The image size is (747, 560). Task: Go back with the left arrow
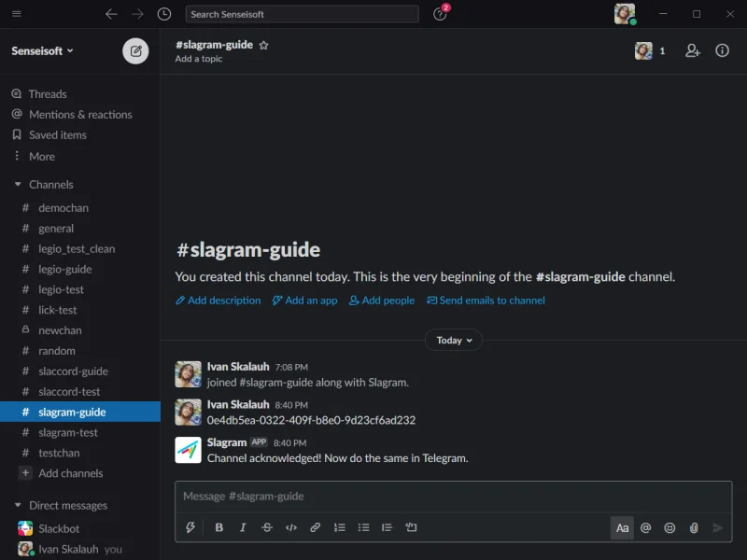pos(111,14)
